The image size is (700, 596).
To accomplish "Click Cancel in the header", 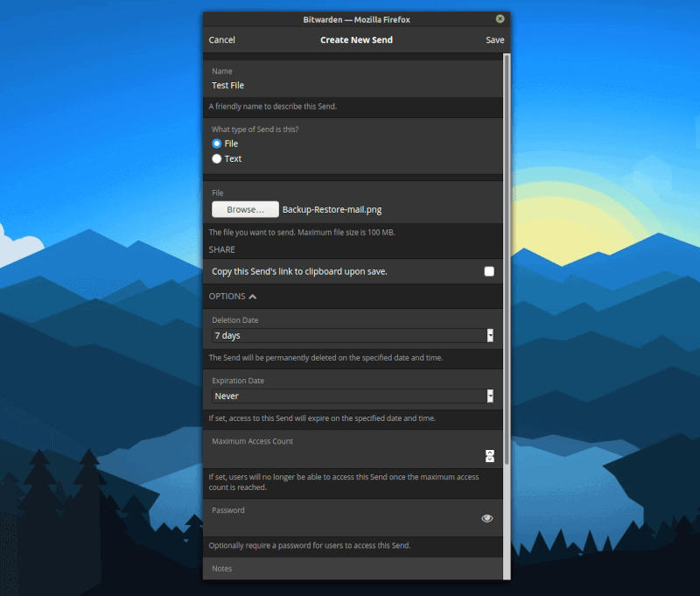I will [221, 40].
